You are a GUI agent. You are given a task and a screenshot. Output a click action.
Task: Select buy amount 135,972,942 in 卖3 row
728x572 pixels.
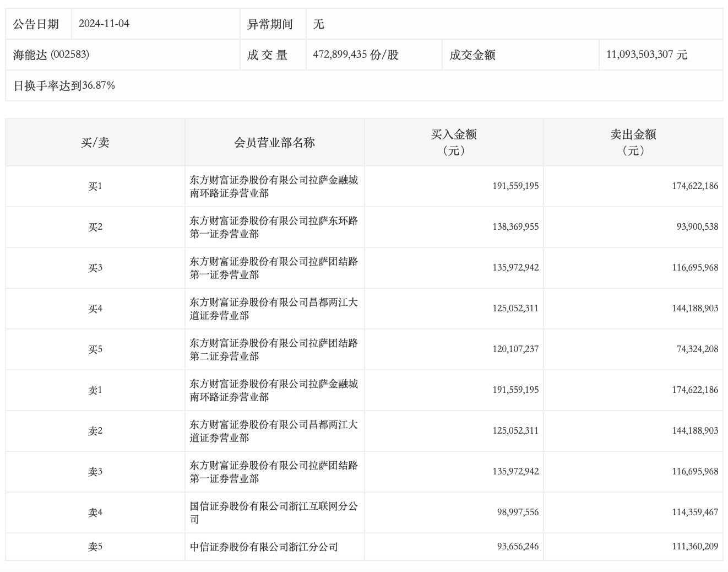click(515, 472)
